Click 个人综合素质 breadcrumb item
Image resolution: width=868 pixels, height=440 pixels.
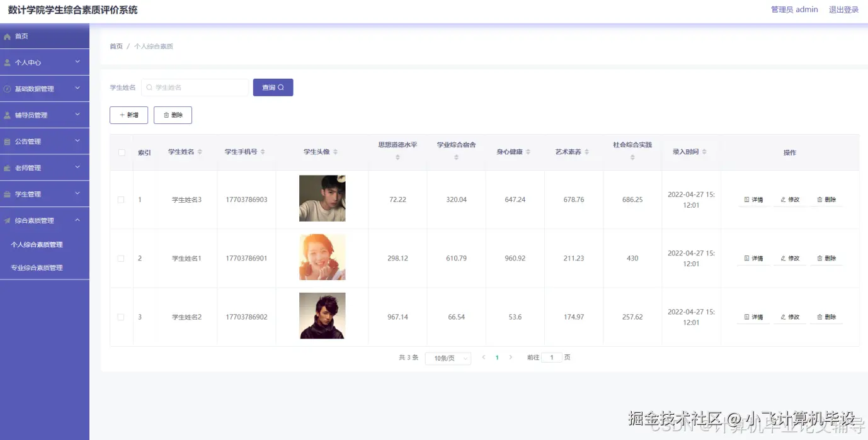(154, 47)
